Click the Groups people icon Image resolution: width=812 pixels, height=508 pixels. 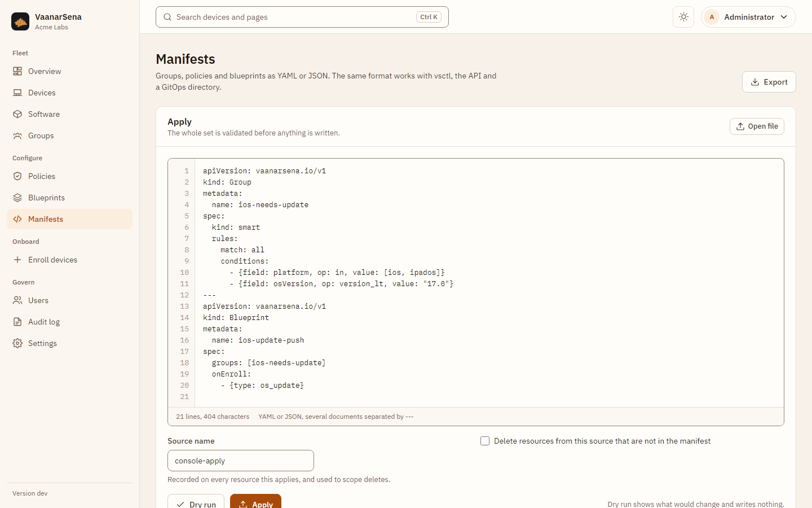click(x=17, y=135)
